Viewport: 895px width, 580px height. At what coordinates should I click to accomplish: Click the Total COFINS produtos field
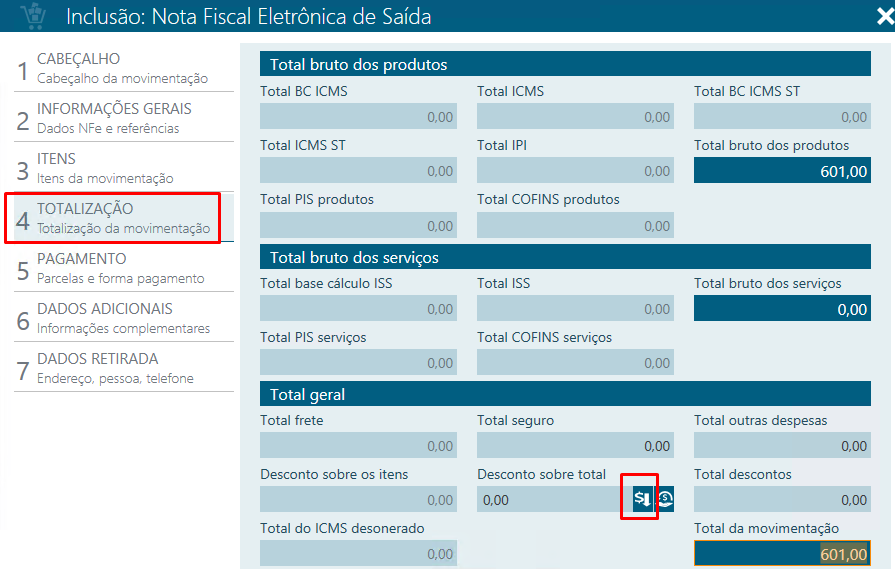(x=575, y=225)
